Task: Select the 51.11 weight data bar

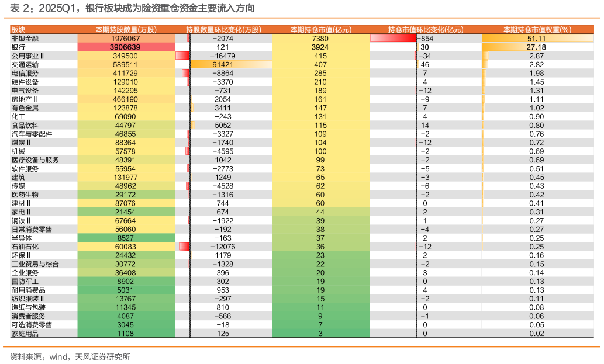Action: [x=536, y=38]
